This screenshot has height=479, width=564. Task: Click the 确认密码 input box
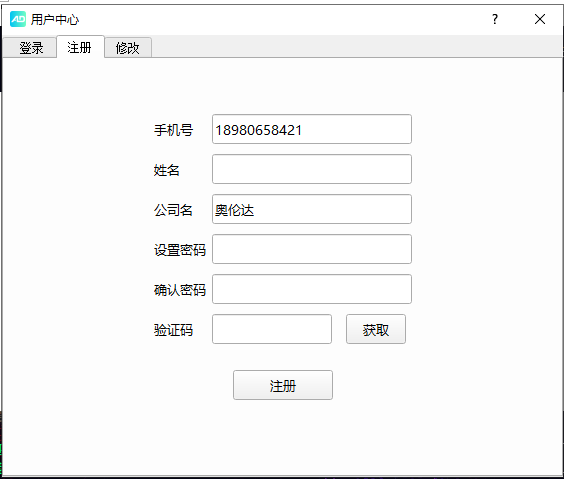pos(311,289)
